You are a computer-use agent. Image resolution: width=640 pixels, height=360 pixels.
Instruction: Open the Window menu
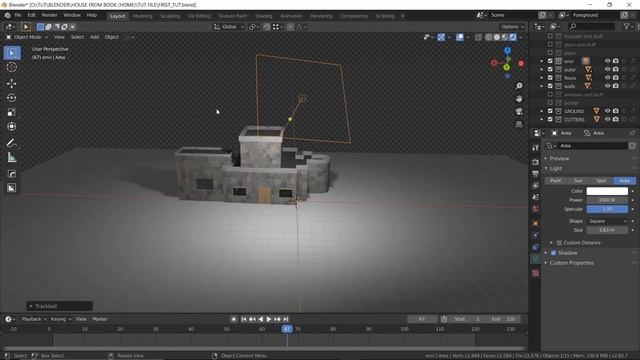click(x=72, y=16)
